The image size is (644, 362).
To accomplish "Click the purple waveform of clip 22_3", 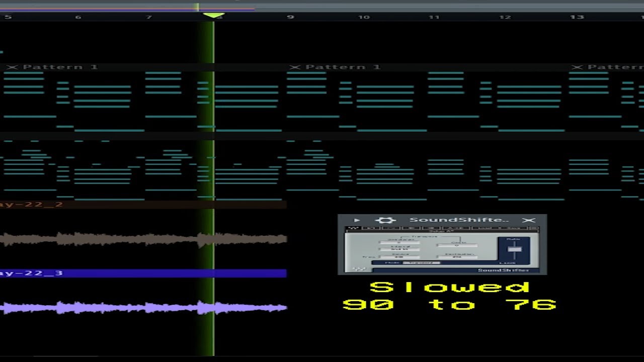I will pos(143,307).
